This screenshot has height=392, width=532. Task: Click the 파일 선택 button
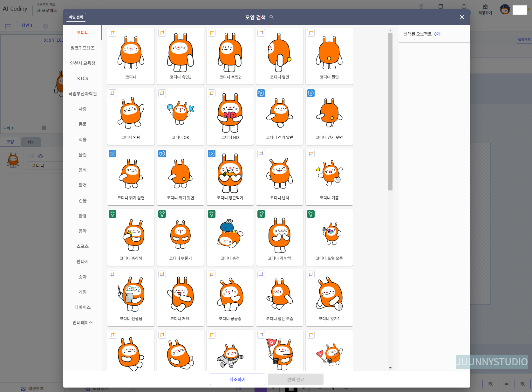[x=76, y=17]
